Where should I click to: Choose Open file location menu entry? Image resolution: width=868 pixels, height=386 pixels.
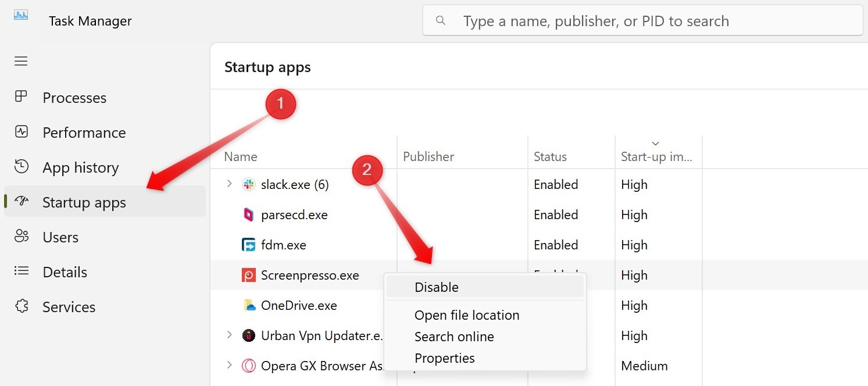click(466, 315)
